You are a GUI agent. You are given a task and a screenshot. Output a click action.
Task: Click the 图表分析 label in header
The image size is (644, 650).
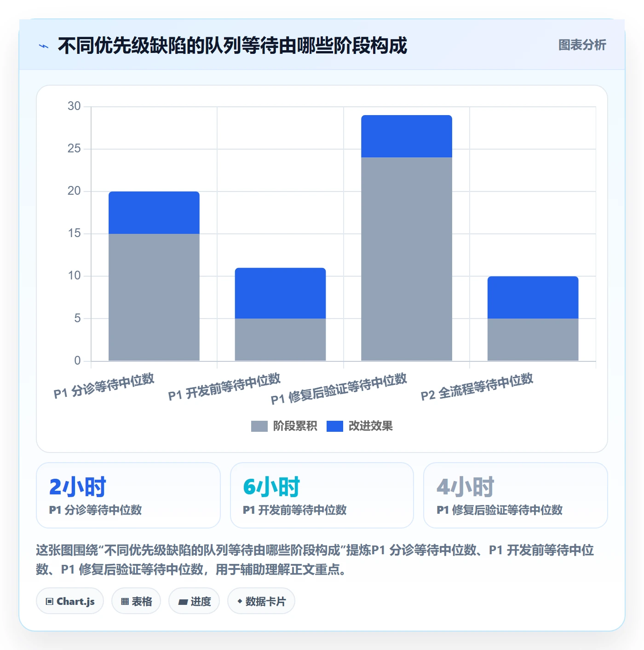click(x=582, y=45)
